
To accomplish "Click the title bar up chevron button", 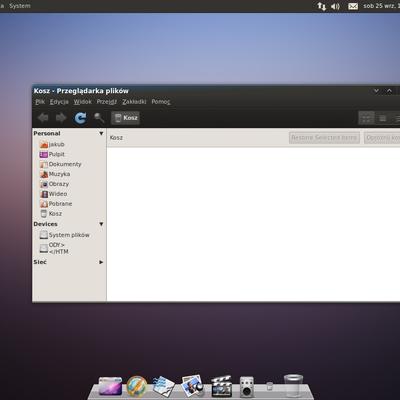I will click(389, 91).
